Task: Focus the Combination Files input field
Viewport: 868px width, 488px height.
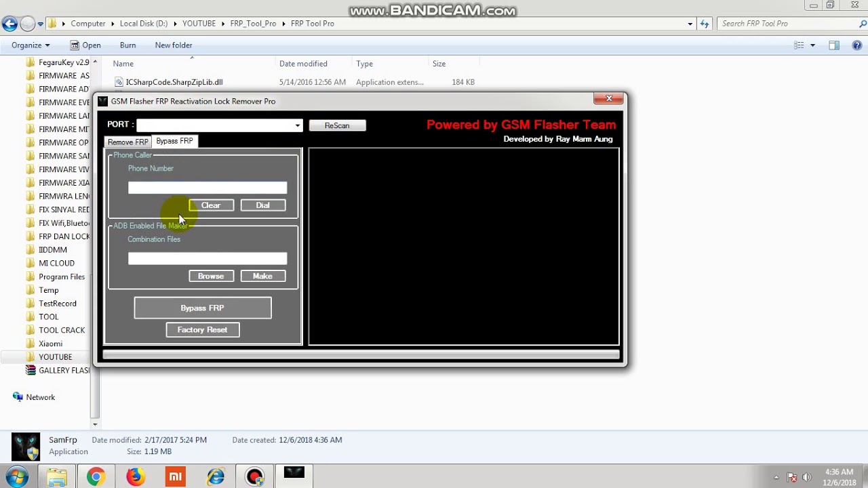Action: (x=208, y=258)
